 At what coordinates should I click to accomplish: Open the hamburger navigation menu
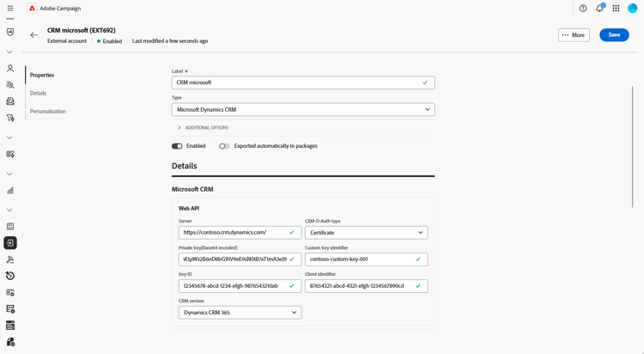(x=10, y=9)
